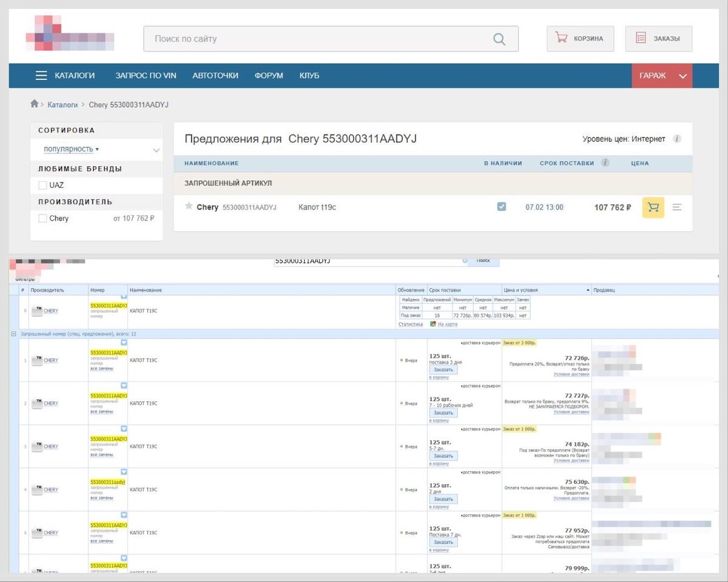
Task: Click the TM brand icon in row 5
Action: (x=37, y=533)
